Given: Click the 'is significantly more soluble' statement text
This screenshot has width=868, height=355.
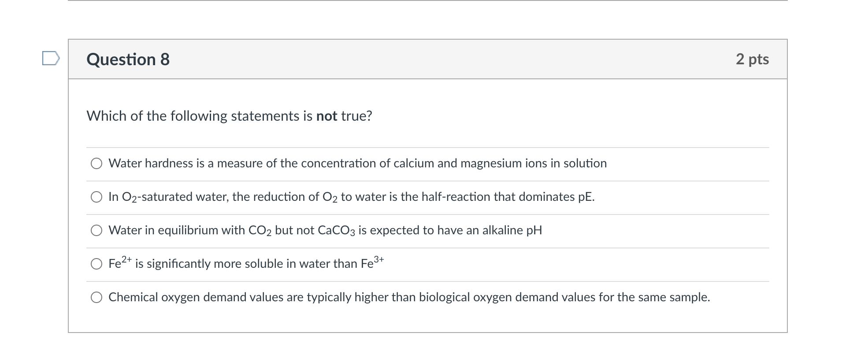Looking at the screenshot, I should point(247,264).
